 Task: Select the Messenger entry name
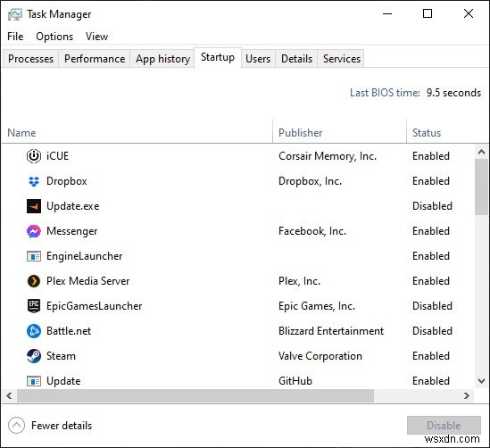(72, 231)
